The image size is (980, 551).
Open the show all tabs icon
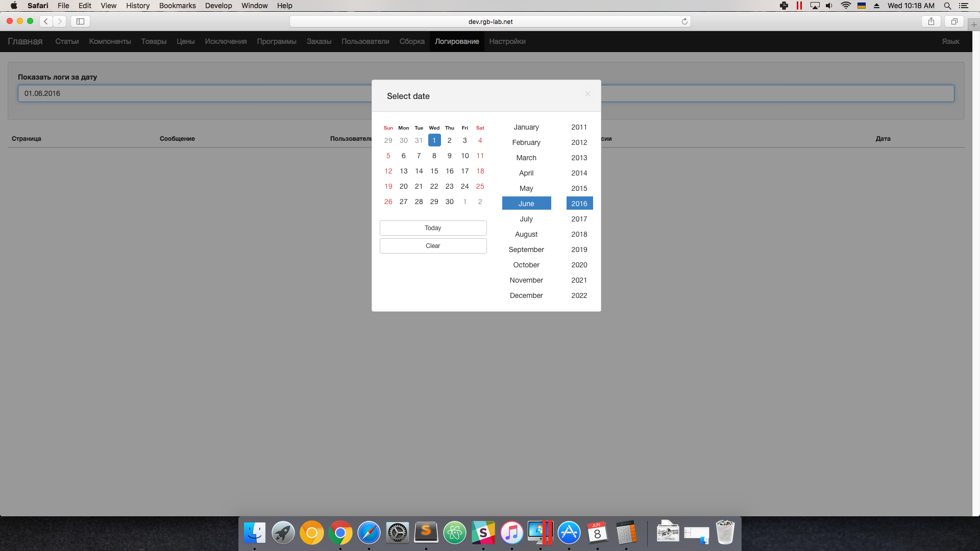(x=954, y=21)
